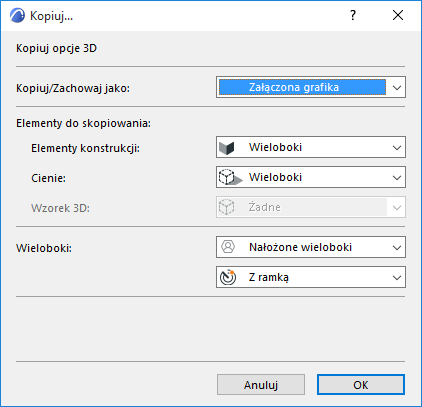This screenshot has height=407, width=422.
Task: Click the ArchiCAD logo in title bar
Action: click(x=17, y=15)
